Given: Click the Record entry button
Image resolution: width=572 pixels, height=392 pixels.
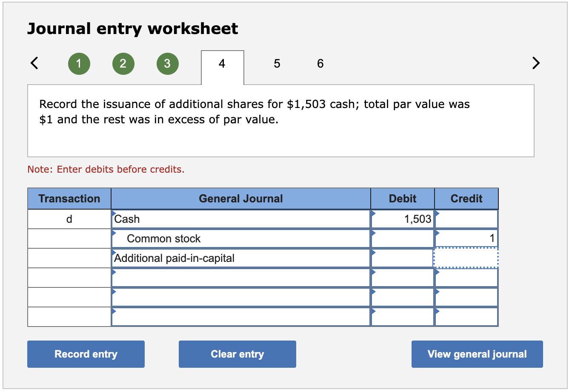Looking at the screenshot, I should (x=86, y=354).
